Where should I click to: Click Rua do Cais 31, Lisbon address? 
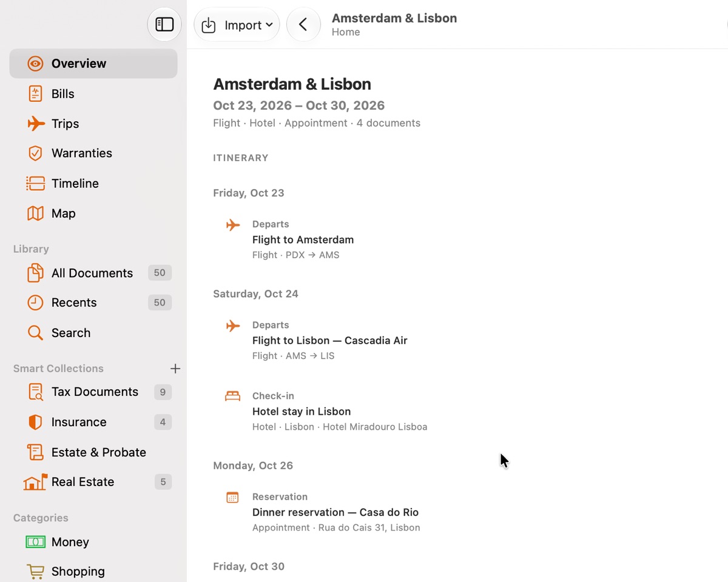tap(369, 527)
